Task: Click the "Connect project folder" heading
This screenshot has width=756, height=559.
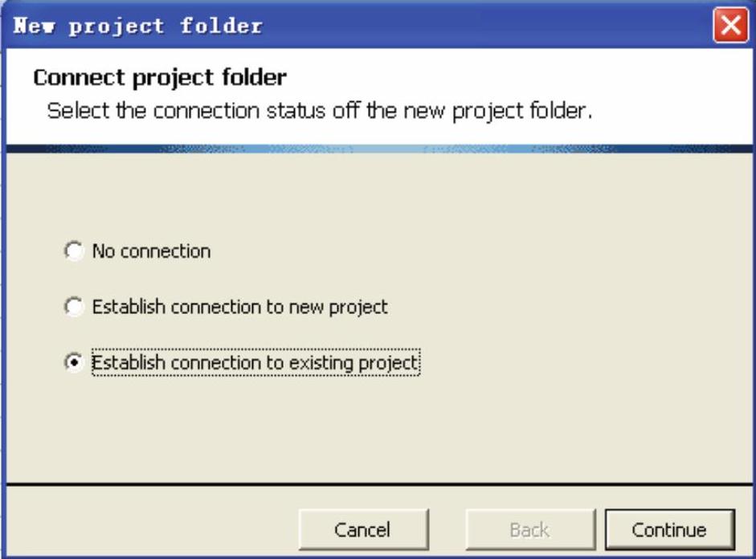Action: point(160,79)
